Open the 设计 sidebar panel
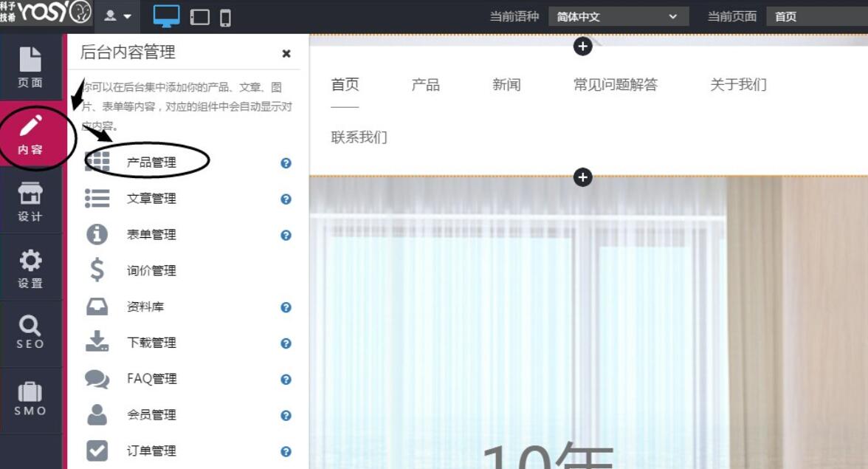The width and height of the screenshot is (868, 469). pos(30,201)
